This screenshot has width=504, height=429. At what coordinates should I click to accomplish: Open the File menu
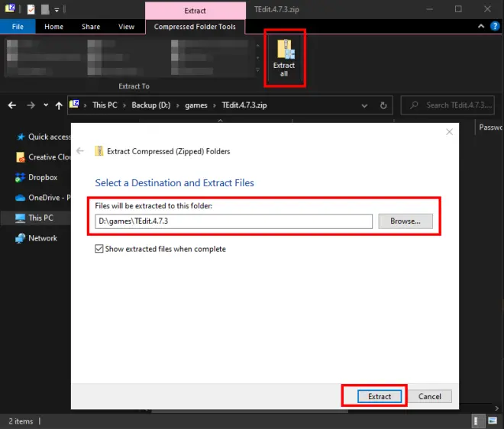(x=17, y=27)
